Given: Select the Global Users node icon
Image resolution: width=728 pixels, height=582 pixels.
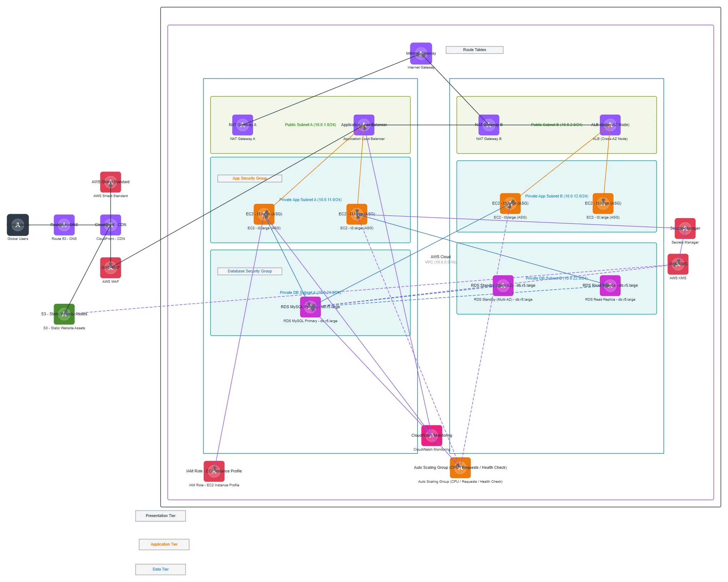Looking at the screenshot, I should pos(18,225).
